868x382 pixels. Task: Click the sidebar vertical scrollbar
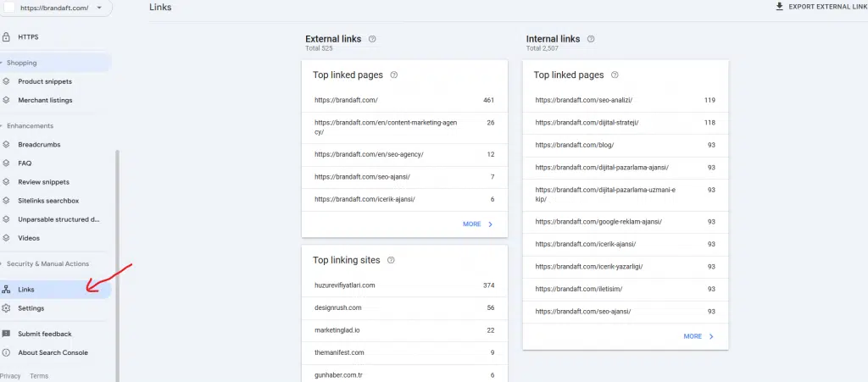point(117,265)
